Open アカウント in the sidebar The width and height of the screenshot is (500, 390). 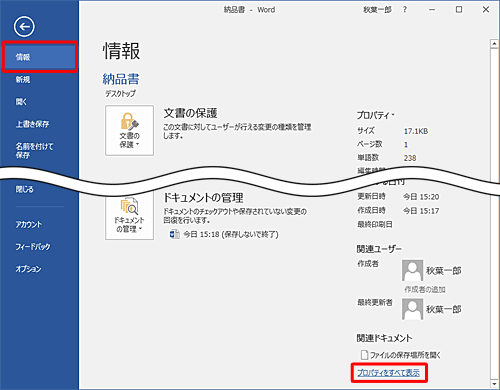pos(29,224)
